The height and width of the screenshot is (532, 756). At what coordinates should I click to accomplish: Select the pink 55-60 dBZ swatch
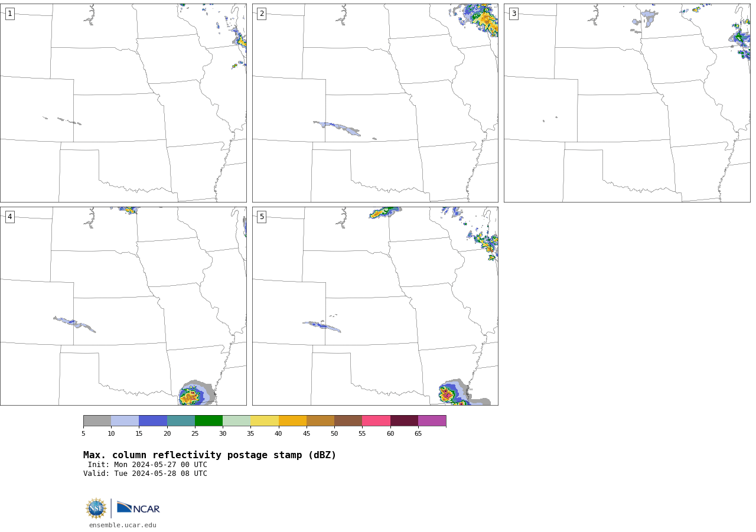click(376, 420)
